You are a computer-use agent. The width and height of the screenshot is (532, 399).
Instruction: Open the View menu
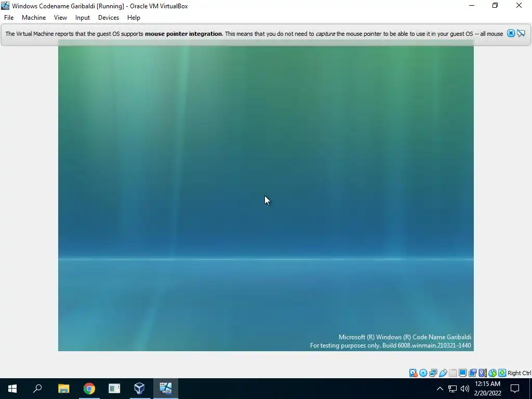60,18
